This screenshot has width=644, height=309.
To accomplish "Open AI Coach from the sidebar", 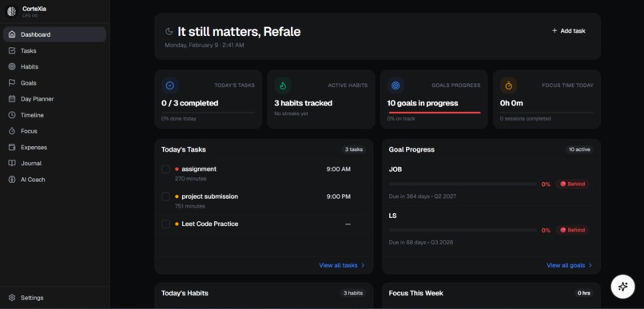I will pos(54,180).
